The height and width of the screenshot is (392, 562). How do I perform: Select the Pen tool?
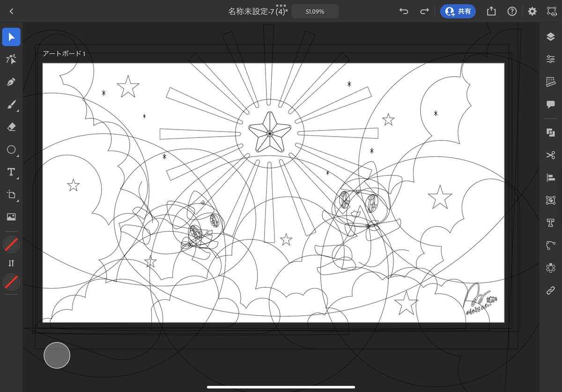(11, 82)
